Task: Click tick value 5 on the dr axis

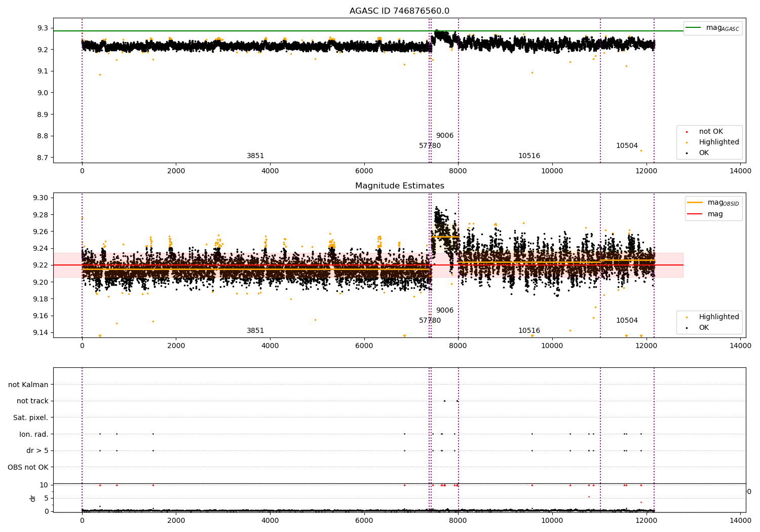Action: pyautogui.click(x=47, y=498)
